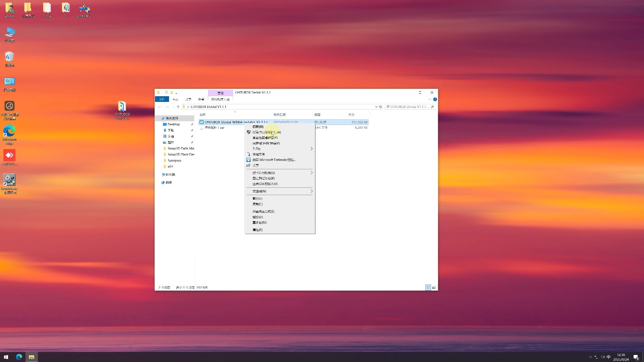Image resolution: width=644 pixels, height=362 pixels.
Task: Click the refresh button beside address bar
Action: pyautogui.click(x=381, y=107)
